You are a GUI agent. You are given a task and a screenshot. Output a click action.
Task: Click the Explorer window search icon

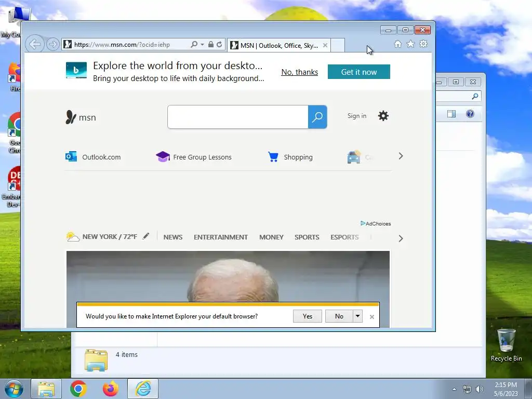tap(475, 96)
